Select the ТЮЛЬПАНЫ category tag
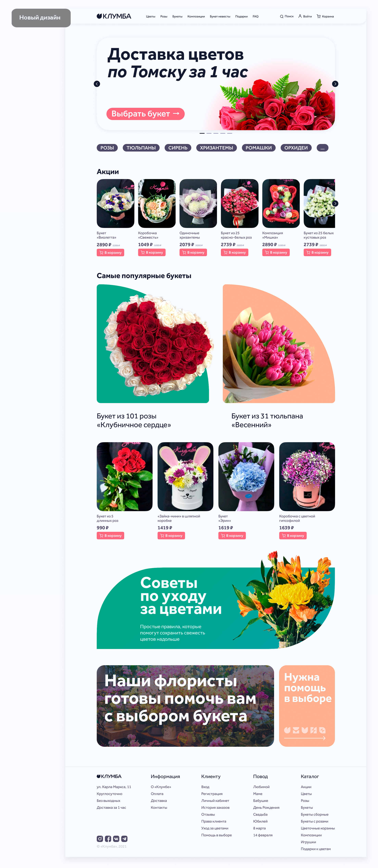 (141, 148)
